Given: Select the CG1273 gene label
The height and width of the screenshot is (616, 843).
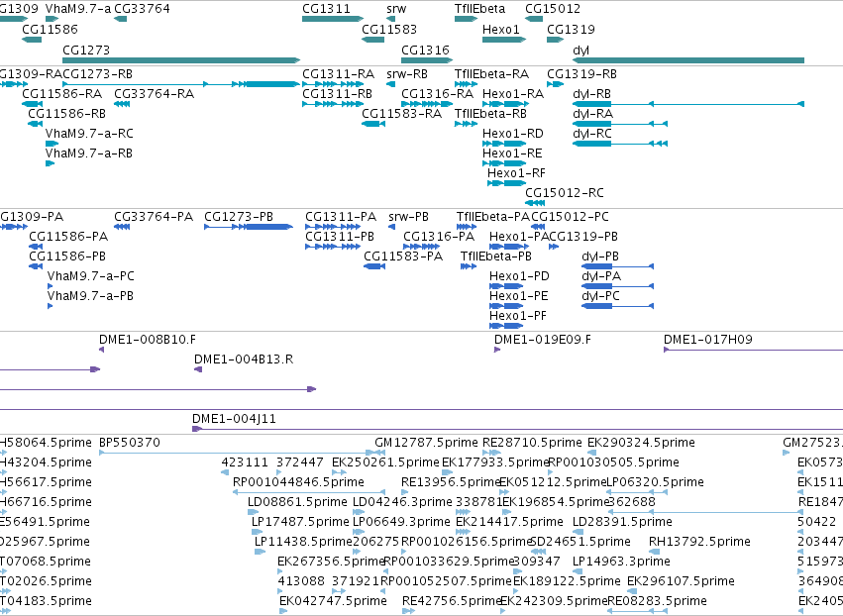Looking at the screenshot, I should pyautogui.click(x=86, y=50).
